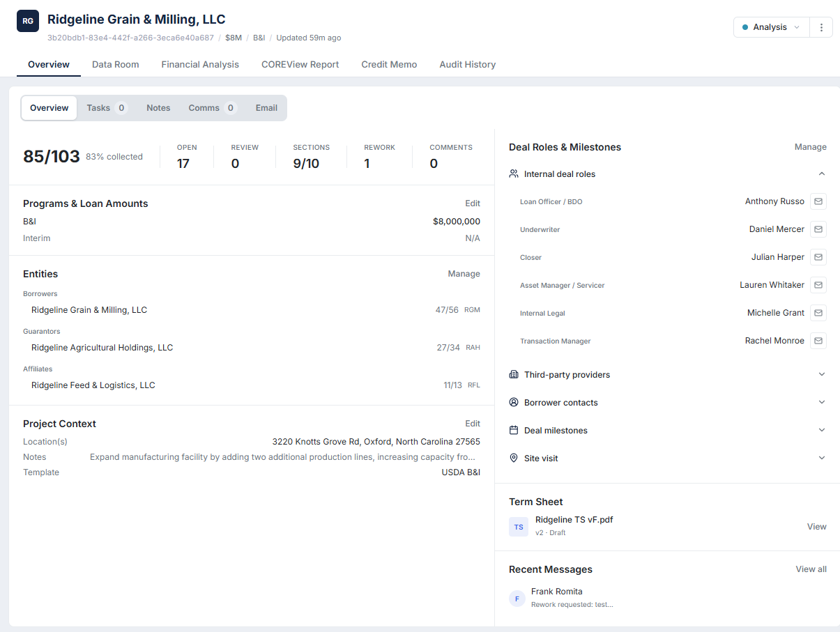This screenshot has width=840, height=632.
Task: Open email icon next to Anthony Russo
Action: pyautogui.click(x=818, y=201)
